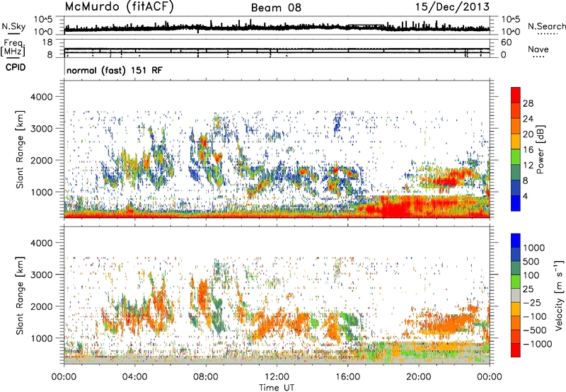Viewport: 566px width, 392px height.
Task: Click the 'Time UT' axis title
Action: 277,387
